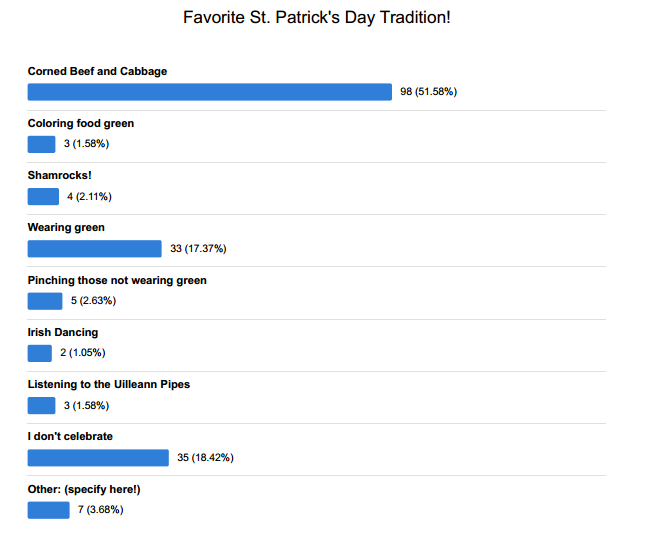The width and height of the screenshot is (646, 538).
Task: Click the chart title Favorite St. Patrick's Day Tradition!
Action: [317, 18]
